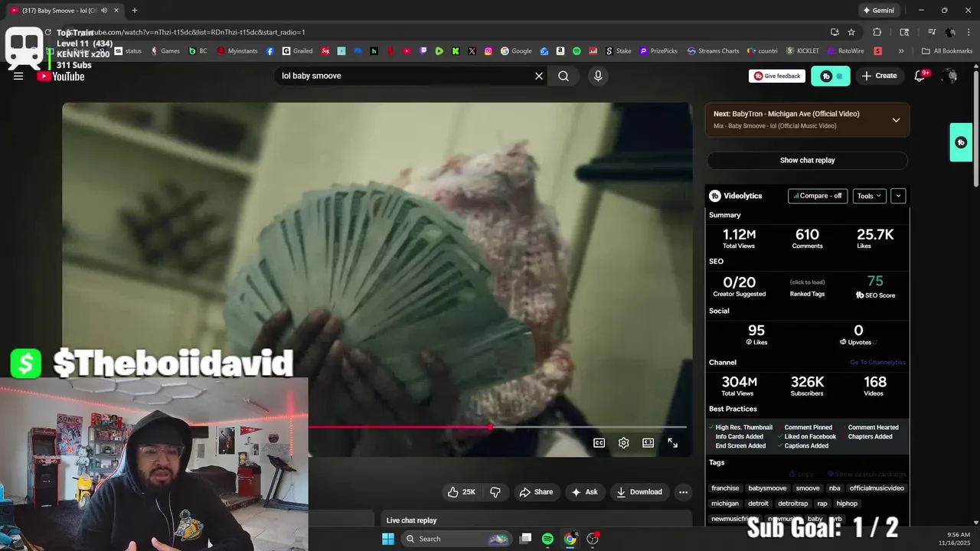
Task: Toggle closed captions on the video player
Action: point(599,443)
